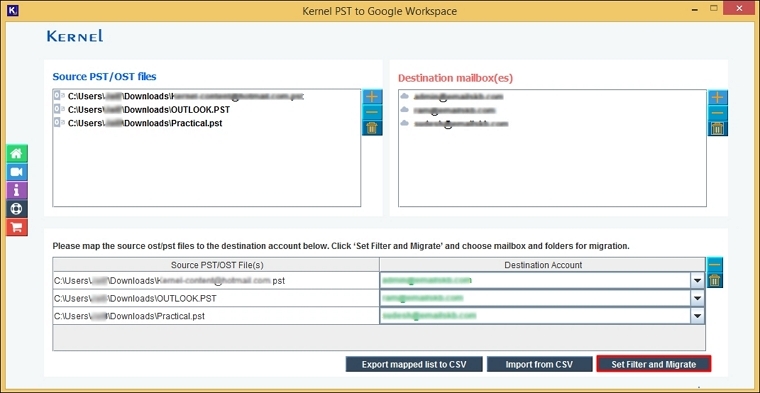760x393 pixels.
Task: Click destination account field for hotmail.com.pst row
Action: (x=536, y=281)
